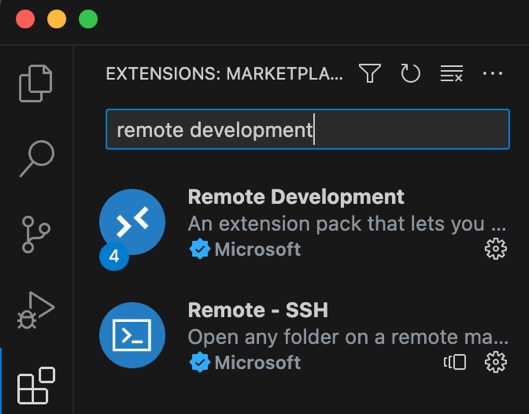Filter extensions with the funnel icon
Image resolution: width=529 pixels, height=414 pixels.
pos(370,73)
